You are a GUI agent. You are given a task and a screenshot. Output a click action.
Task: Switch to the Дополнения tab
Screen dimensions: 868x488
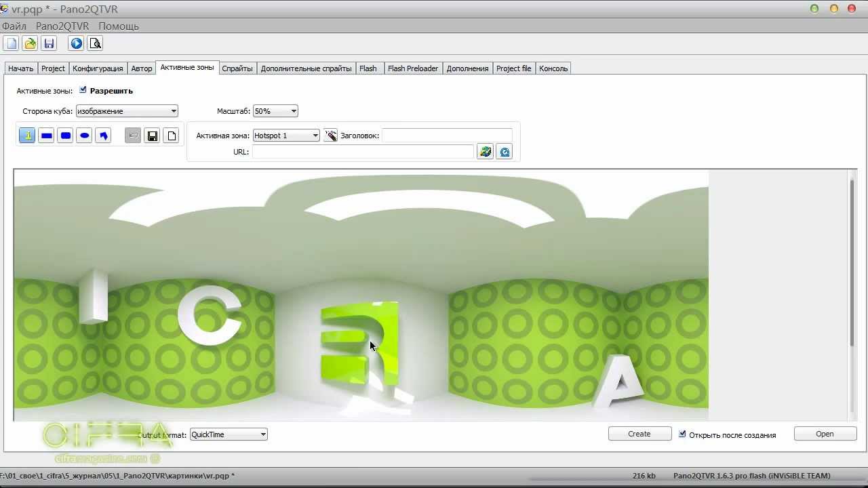point(467,68)
